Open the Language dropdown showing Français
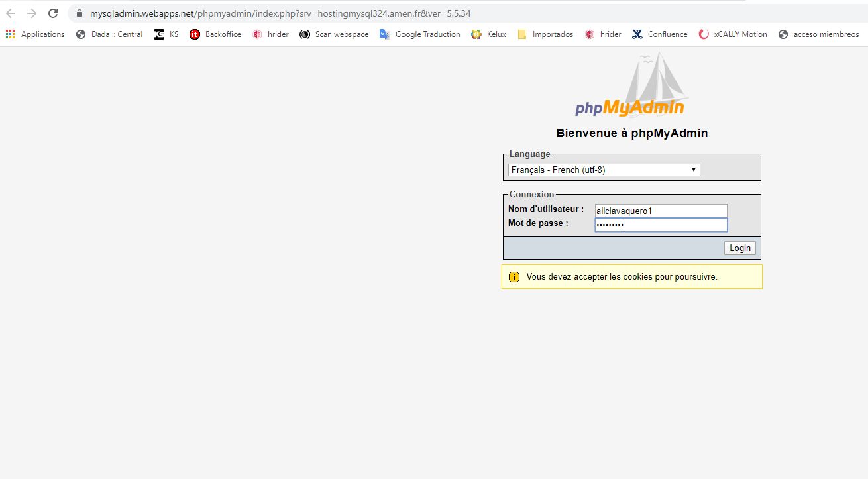 tap(604, 170)
